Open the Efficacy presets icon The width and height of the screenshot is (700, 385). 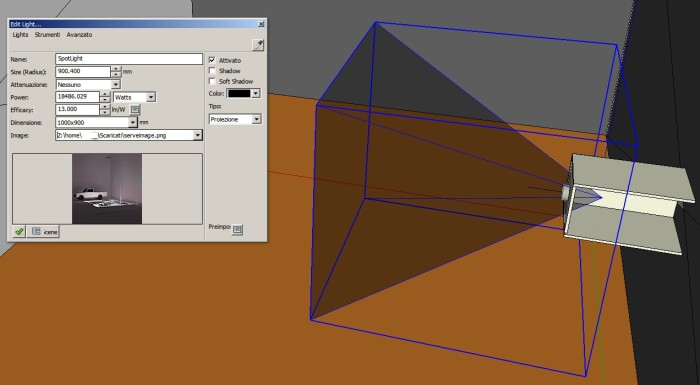pyautogui.click(x=135, y=109)
